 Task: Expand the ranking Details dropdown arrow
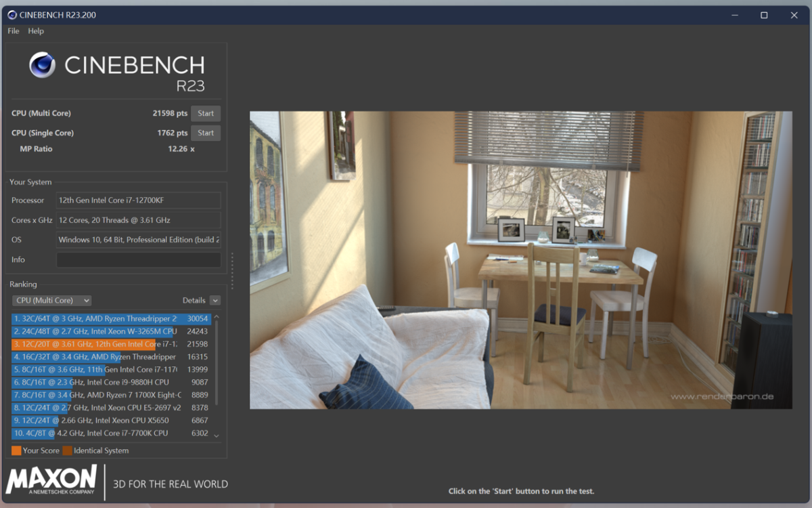215,301
